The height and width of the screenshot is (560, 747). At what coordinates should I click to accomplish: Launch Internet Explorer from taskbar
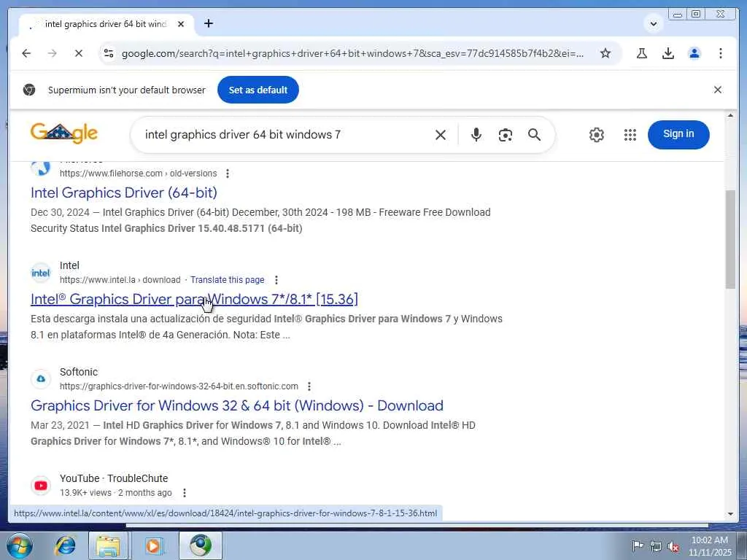(x=65, y=545)
